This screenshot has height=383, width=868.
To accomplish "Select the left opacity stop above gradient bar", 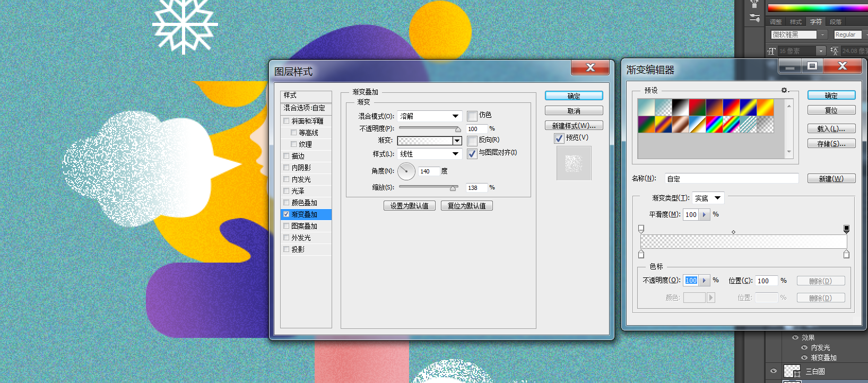I will 641,229.
